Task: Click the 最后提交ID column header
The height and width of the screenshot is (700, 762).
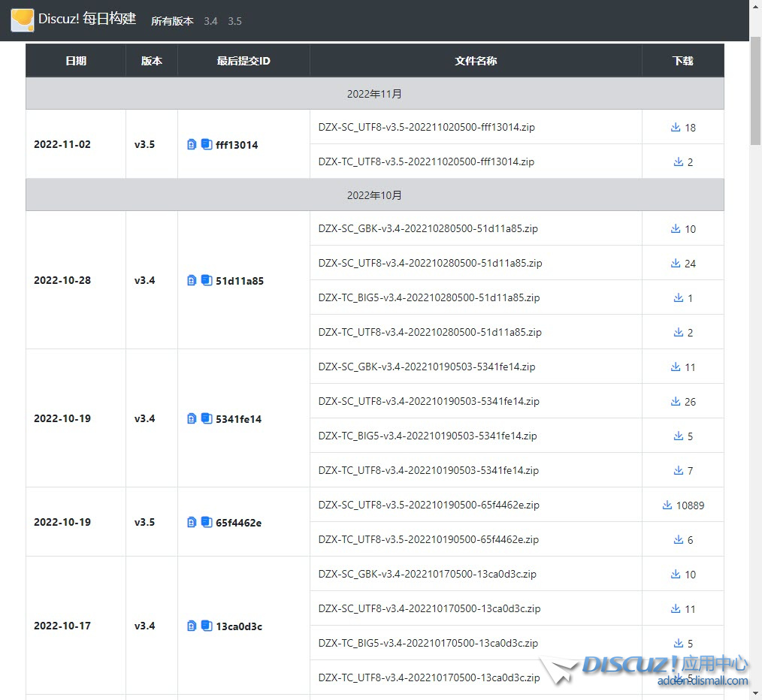Action: [243, 61]
